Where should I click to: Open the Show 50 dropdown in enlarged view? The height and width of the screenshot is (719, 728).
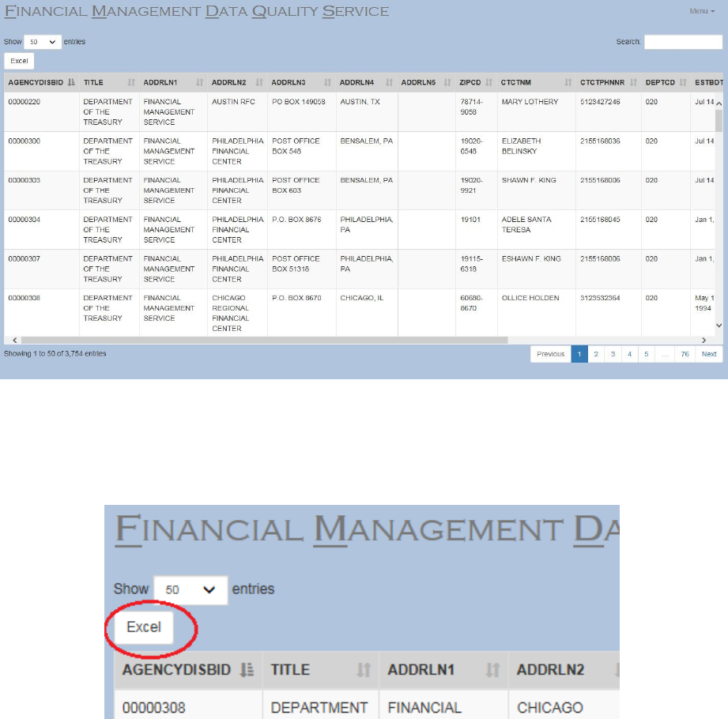[x=190, y=590]
